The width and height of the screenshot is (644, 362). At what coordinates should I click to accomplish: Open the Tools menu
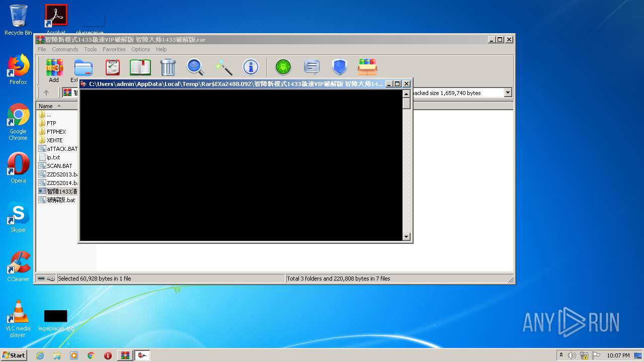pyautogui.click(x=91, y=49)
